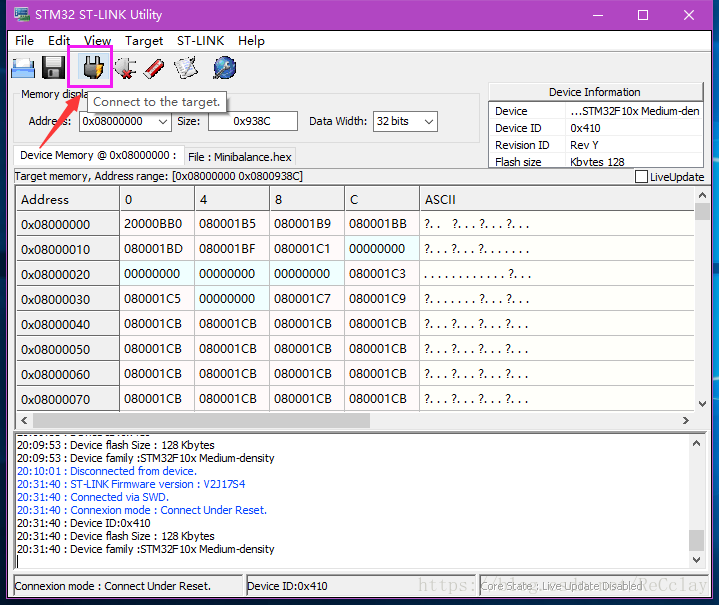Click the Open file toolbar icon
Viewport: 719px width, 605px height.
click(23, 68)
